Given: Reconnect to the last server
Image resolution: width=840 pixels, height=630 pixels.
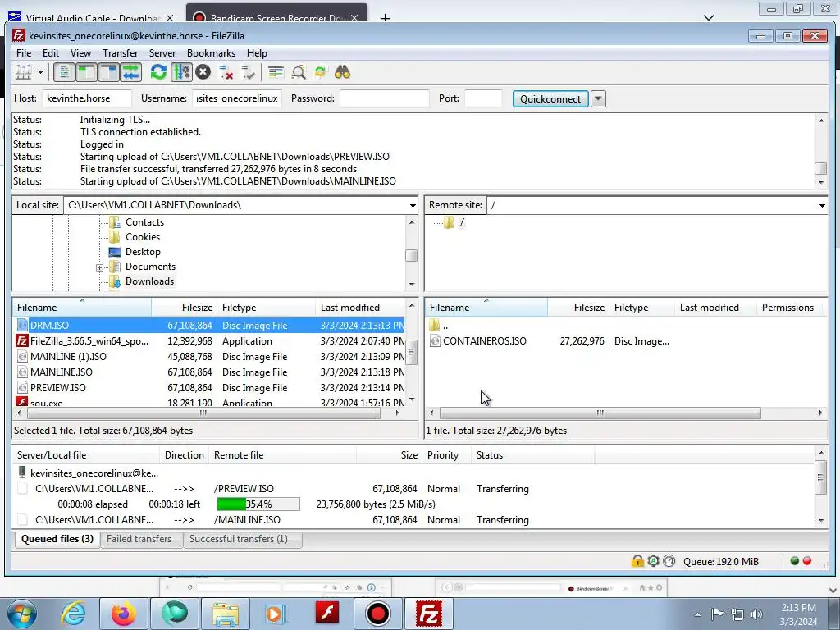Looking at the screenshot, I should [x=248, y=72].
